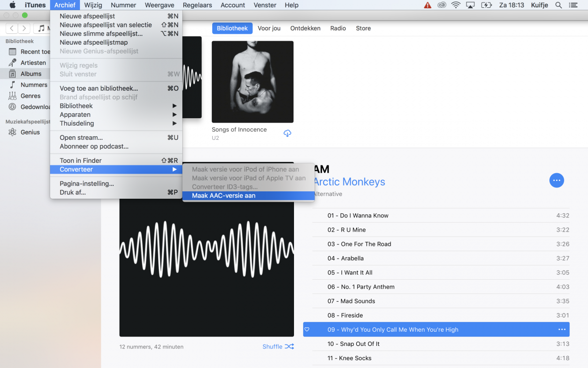Choose Nieuwe afspeellijstmap
Image resolution: width=588 pixels, height=368 pixels.
(x=116, y=43)
